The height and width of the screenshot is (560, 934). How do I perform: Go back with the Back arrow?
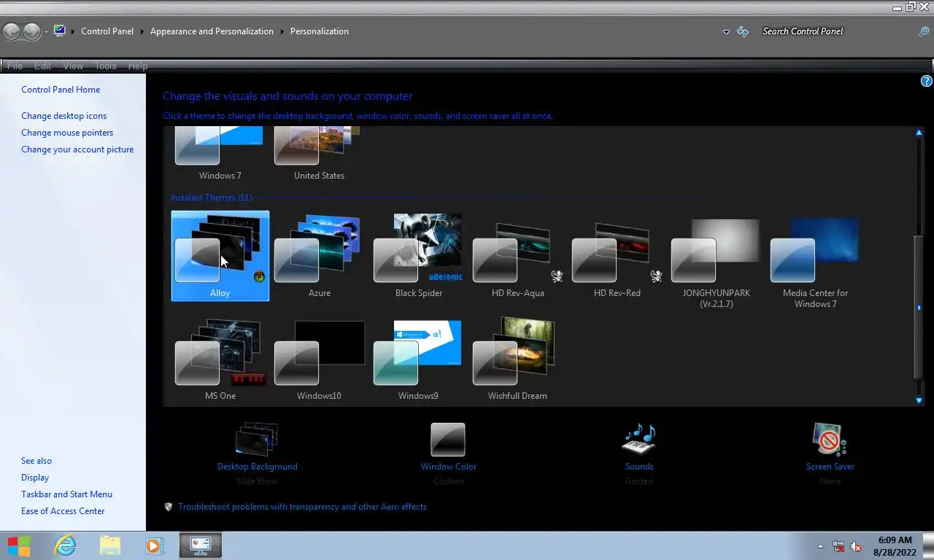[x=11, y=31]
